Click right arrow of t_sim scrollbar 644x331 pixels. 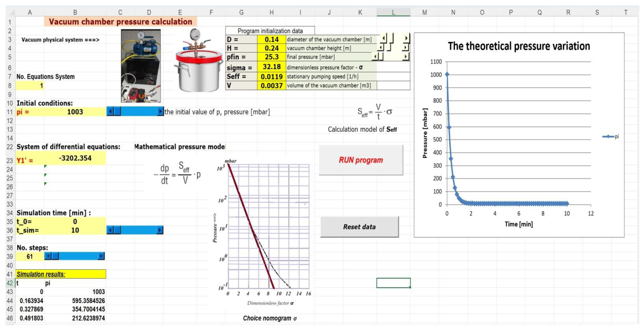160,230
